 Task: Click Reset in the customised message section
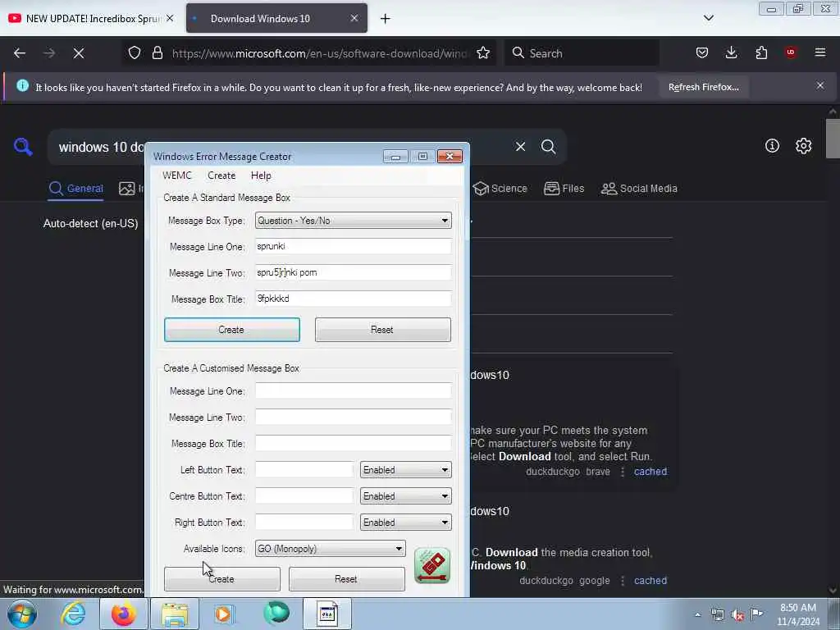click(x=346, y=579)
